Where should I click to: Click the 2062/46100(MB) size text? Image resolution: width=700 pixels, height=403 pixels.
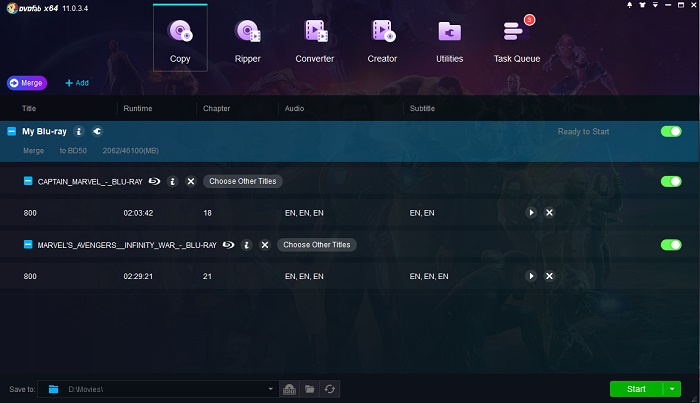130,150
